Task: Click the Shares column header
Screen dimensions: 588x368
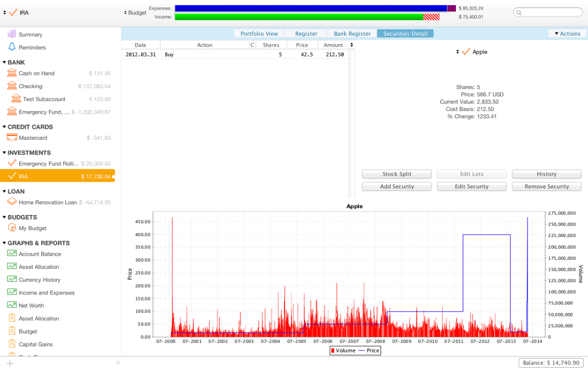Action: pyautogui.click(x=271, y=45)
